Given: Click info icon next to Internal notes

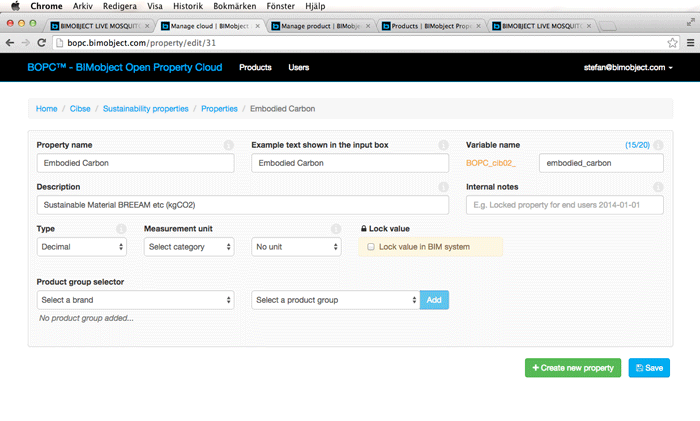Looking at the screenshot, I should coord(658,187).
